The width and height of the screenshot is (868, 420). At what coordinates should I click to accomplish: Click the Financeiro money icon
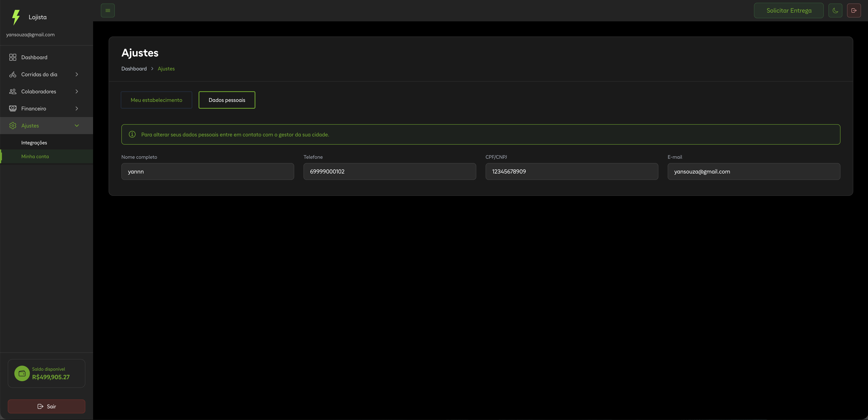click(13, 109)
